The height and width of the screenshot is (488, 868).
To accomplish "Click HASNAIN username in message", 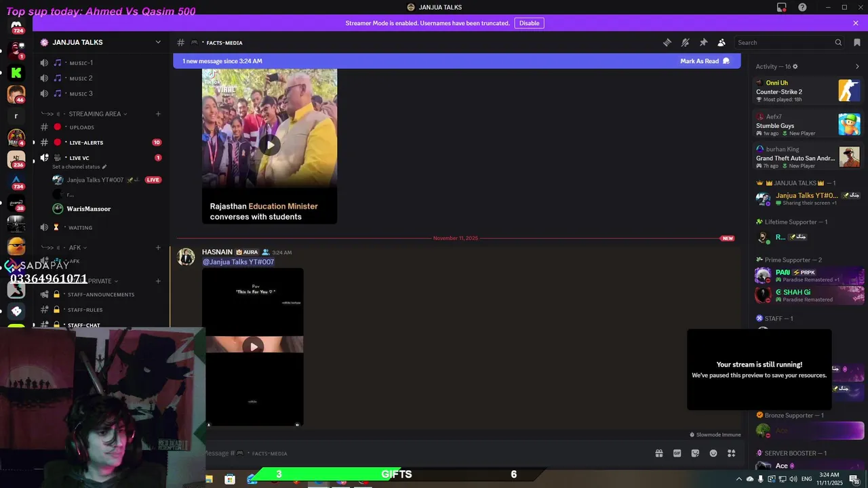I will 217,252.
